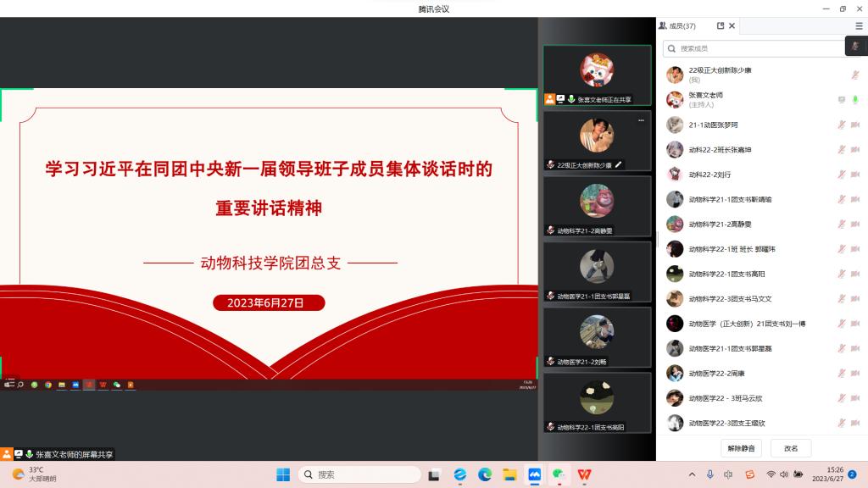Toggle camera for 动科22-2刘行
Image resolution: width=868 pixels, height=488 pixels.
point(854,175)
